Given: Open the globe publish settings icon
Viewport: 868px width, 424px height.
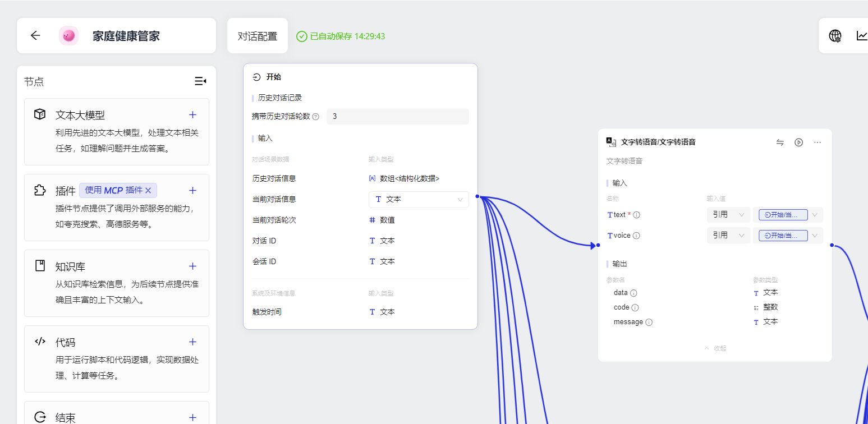Looking at the screenshot, I should (835, 36).
